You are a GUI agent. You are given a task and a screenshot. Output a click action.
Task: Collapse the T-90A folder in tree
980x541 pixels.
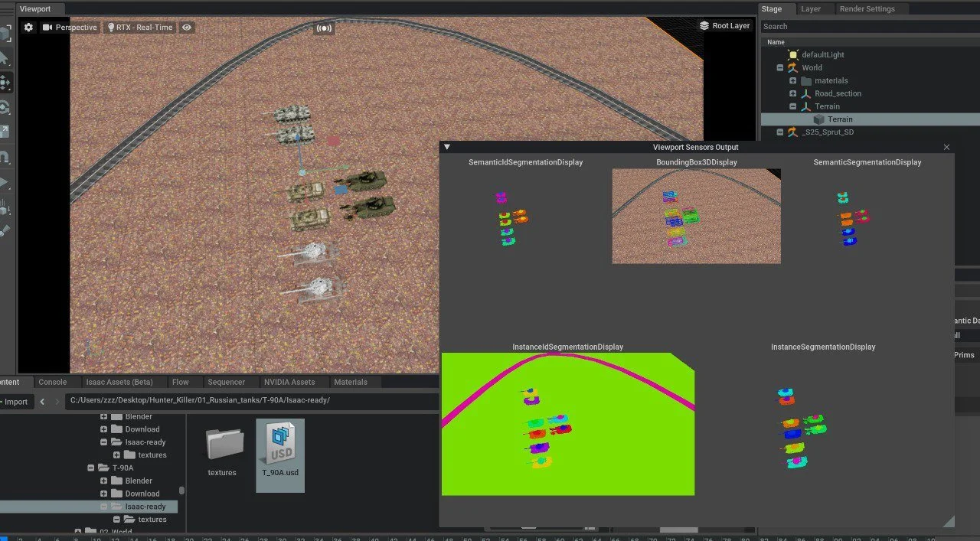click(91, 468)
